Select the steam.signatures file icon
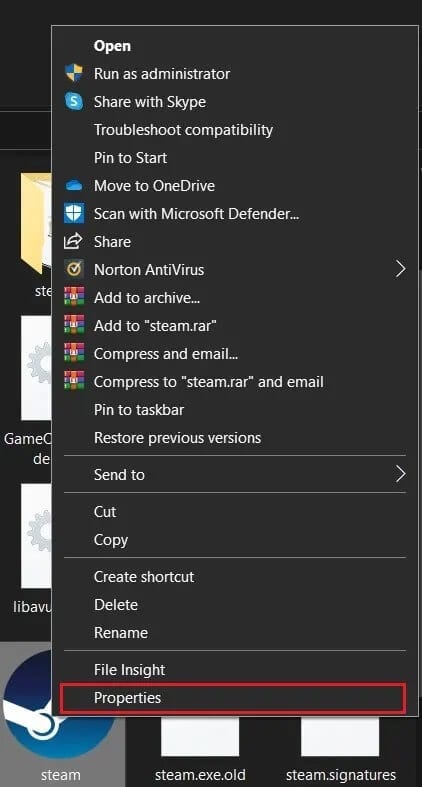This screenshot has width=422, height=787. point(340,736)
